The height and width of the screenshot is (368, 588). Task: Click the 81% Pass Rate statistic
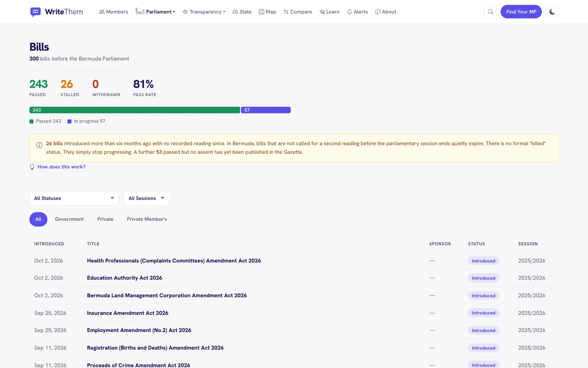pos(144,88)
